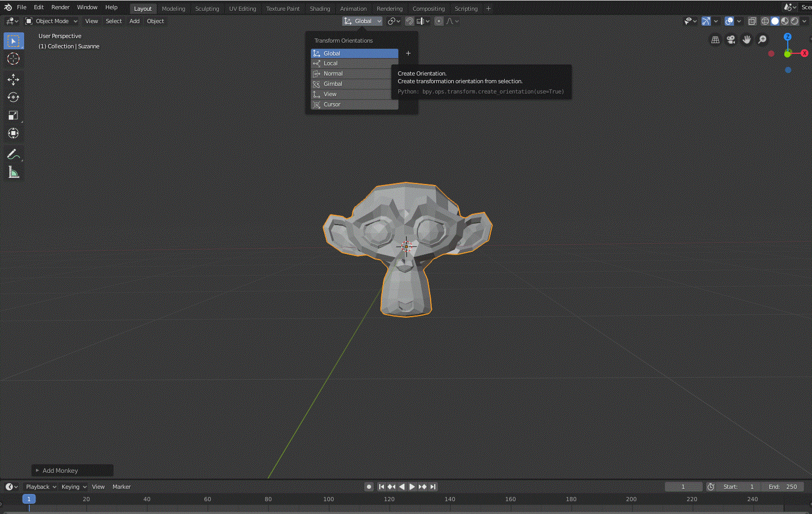Viewport: 812px width, 514px height.
Task: Select the Select Box tool
Action: click(x=13, y=41)
